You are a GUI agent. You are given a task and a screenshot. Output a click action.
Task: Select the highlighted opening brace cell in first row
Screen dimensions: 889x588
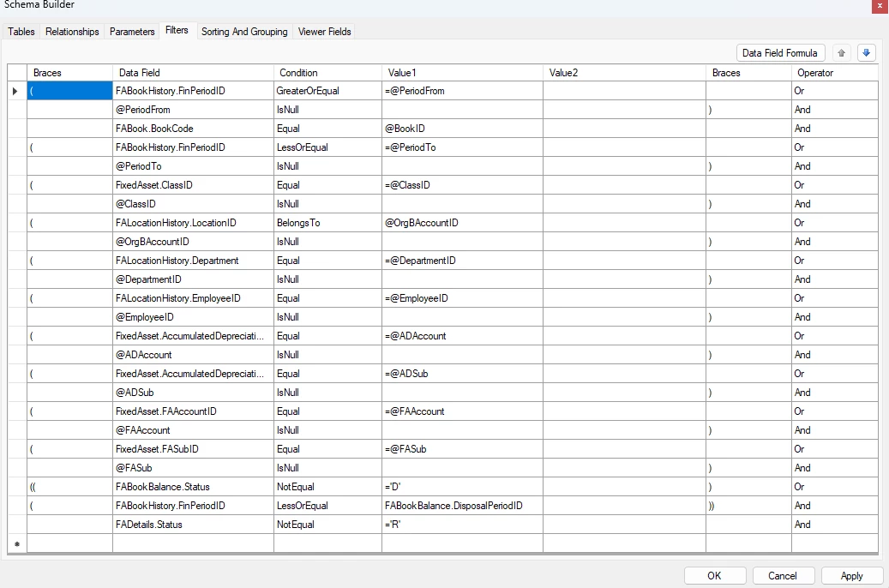coord(69,91)
